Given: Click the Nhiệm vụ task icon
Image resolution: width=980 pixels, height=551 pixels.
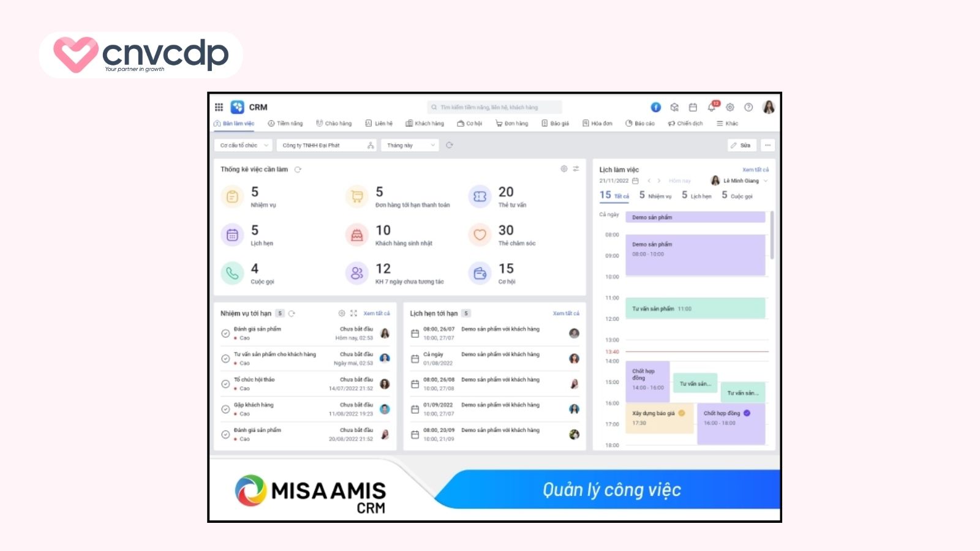Looking at the screenshot, I should pos(232,197).
